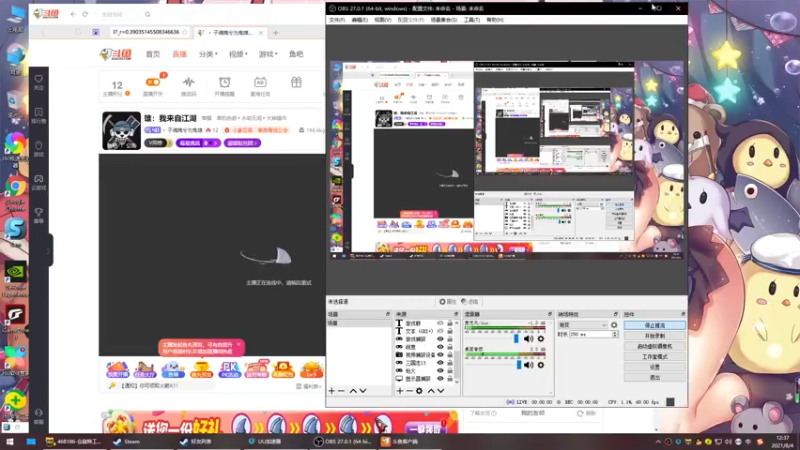Open 排行榜 ranking icon in Douyu sidebar

[39, 112]
